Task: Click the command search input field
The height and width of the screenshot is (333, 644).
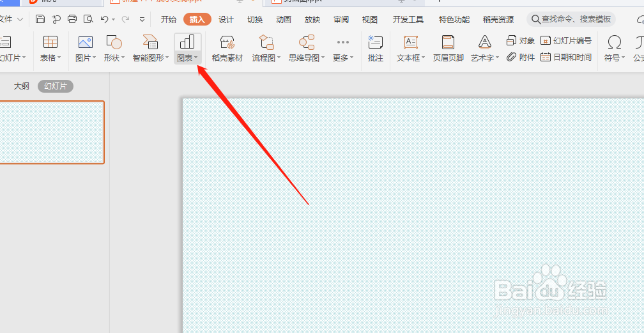Action: [x=571, y=19]
